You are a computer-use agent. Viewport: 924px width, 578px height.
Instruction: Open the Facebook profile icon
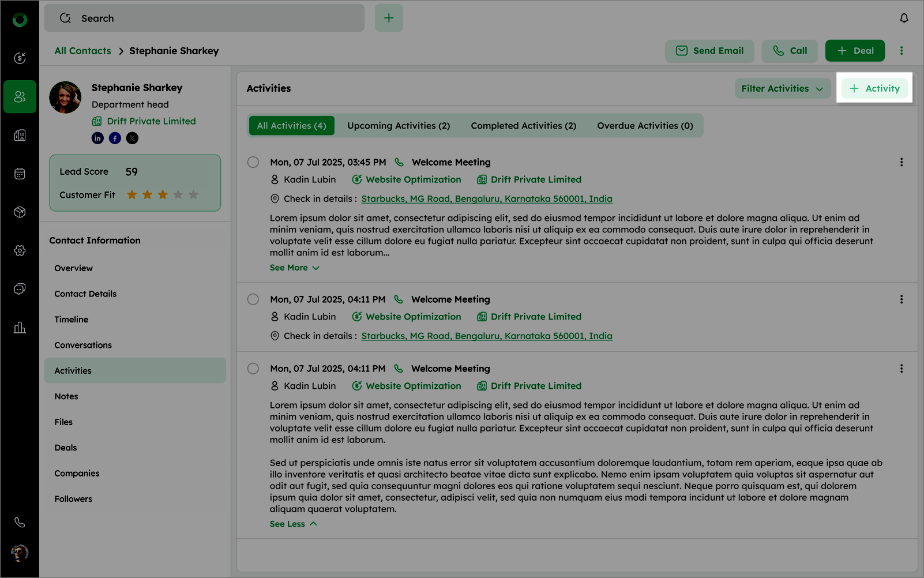(x=115, y=138)
